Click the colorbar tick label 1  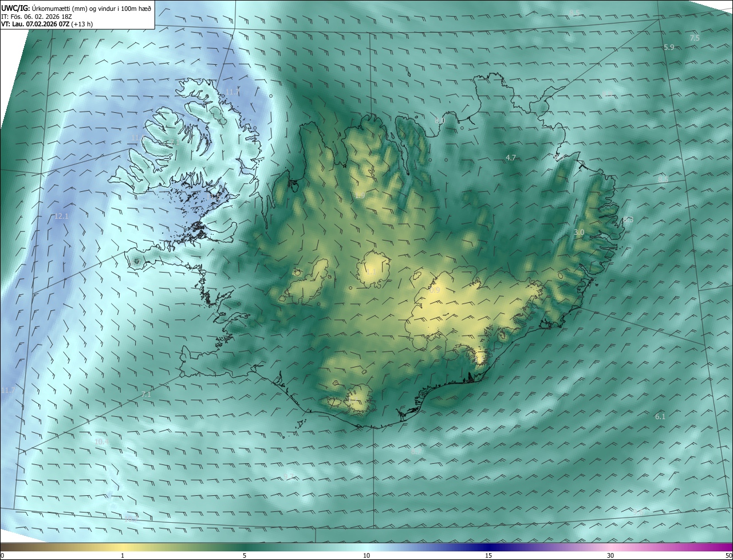[x=123, y=555]
